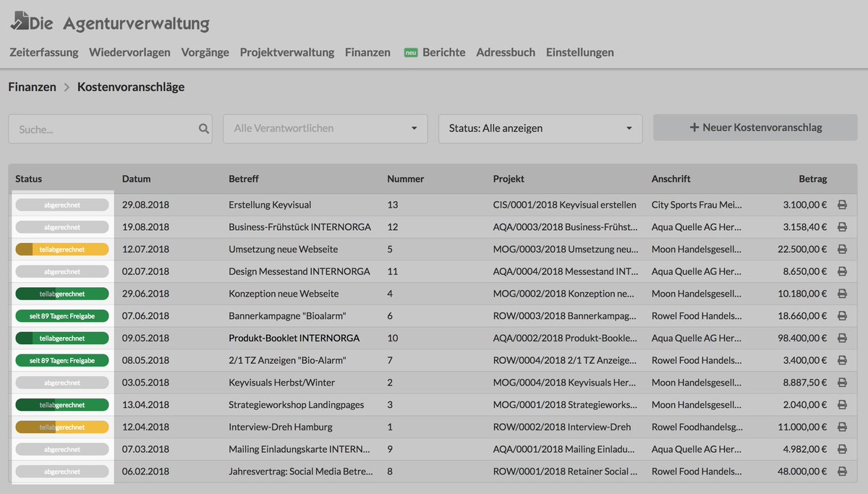868x494 pixels.
Task: Open the "Business-Frühstück INTERNORGA" entry
Action: tap(299, 227)
